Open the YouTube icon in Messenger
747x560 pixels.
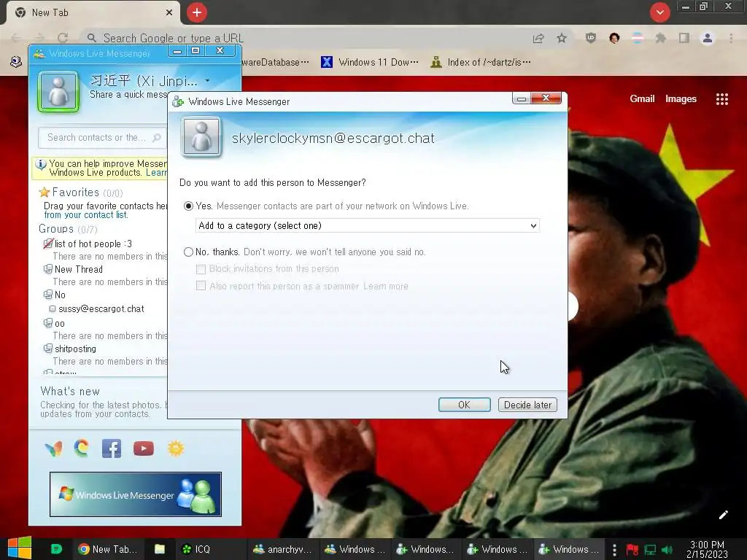tap(144, 448)
